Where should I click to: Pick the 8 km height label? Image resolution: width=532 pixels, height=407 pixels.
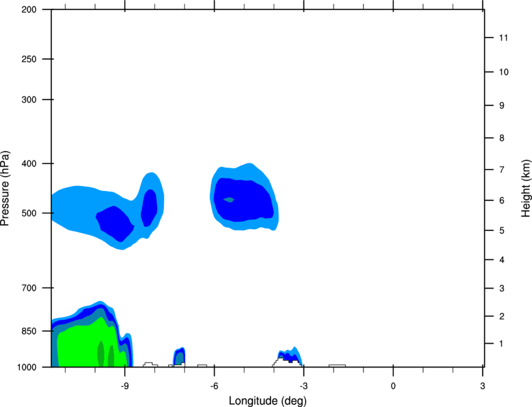pyautogui.click(x=501, y=138)
